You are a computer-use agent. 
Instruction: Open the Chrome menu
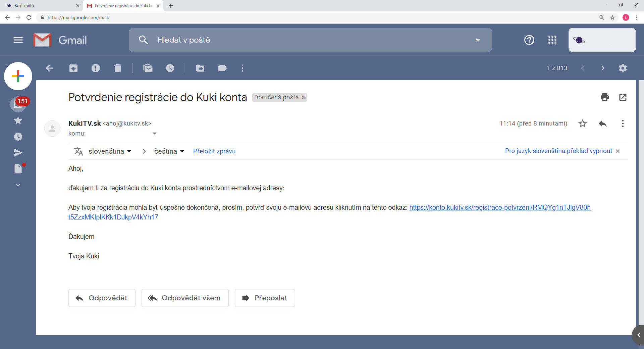click(x=637, y=17)
